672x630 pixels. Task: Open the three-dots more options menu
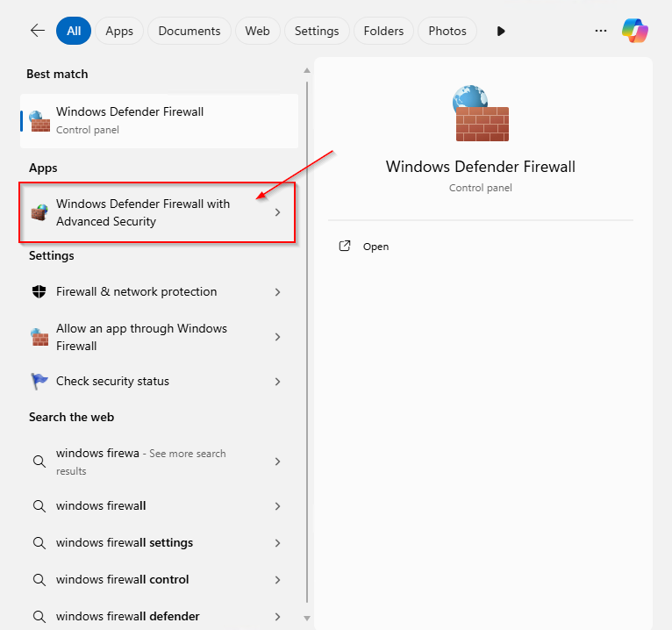[601, 31]
